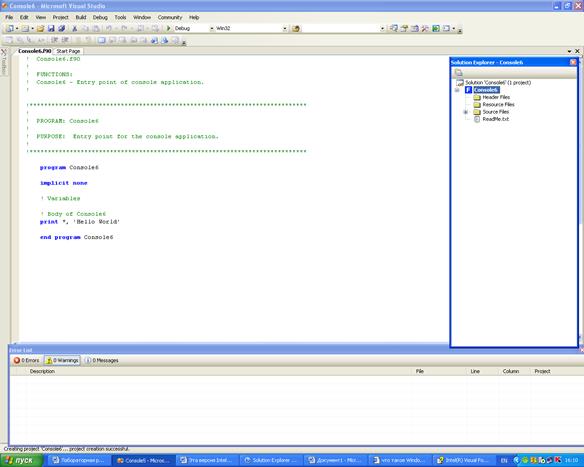Switch to the Console6.f90 tab
584x467 pixels.
coord(35,51)
